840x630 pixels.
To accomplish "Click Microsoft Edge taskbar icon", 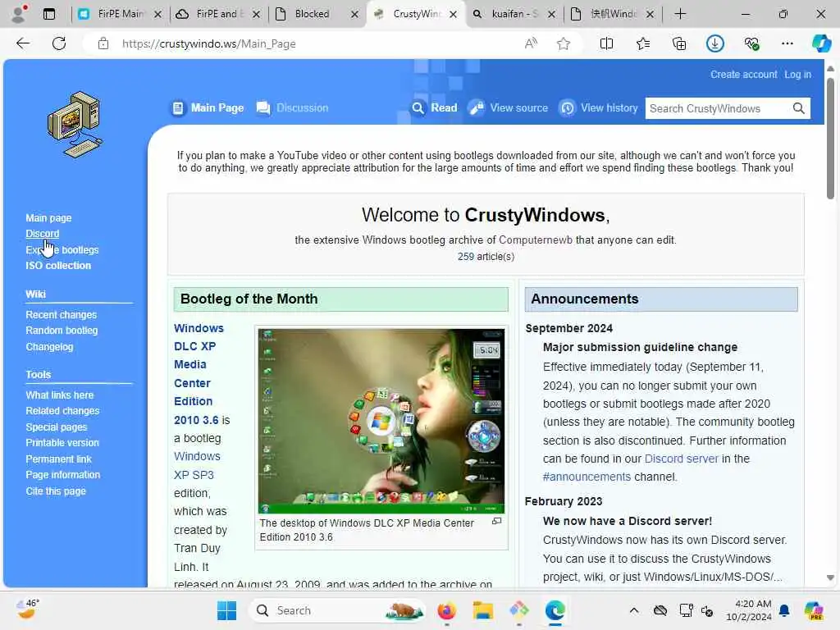I will point(555,610).
